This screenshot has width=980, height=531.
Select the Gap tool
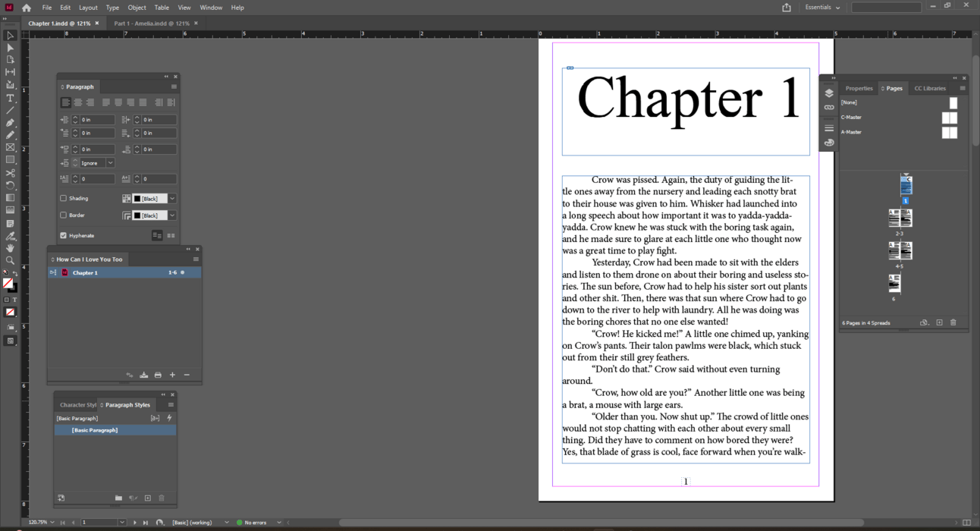[11, 72]
